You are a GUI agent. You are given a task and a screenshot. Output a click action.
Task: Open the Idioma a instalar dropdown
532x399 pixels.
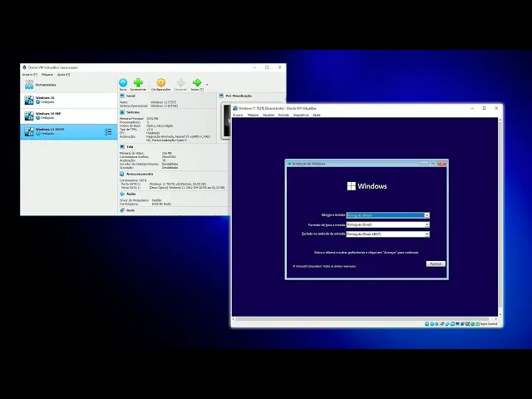[388, 215]
